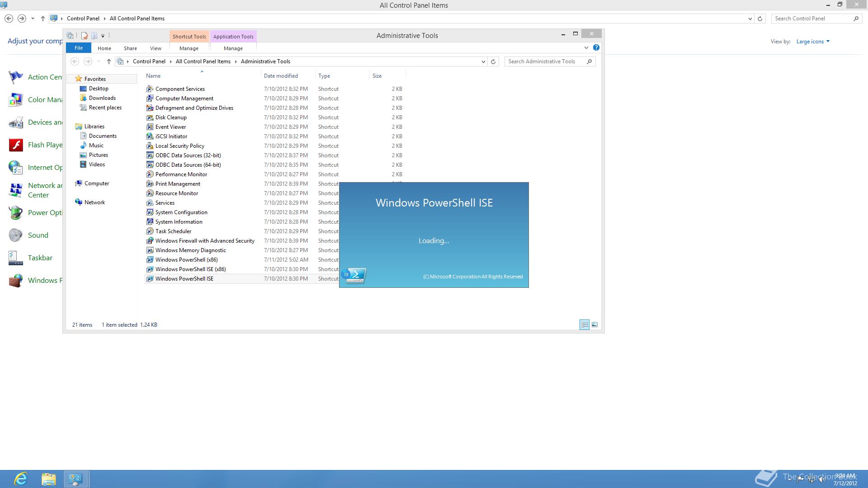Open View by Large icons dropdown

point(813,41)
